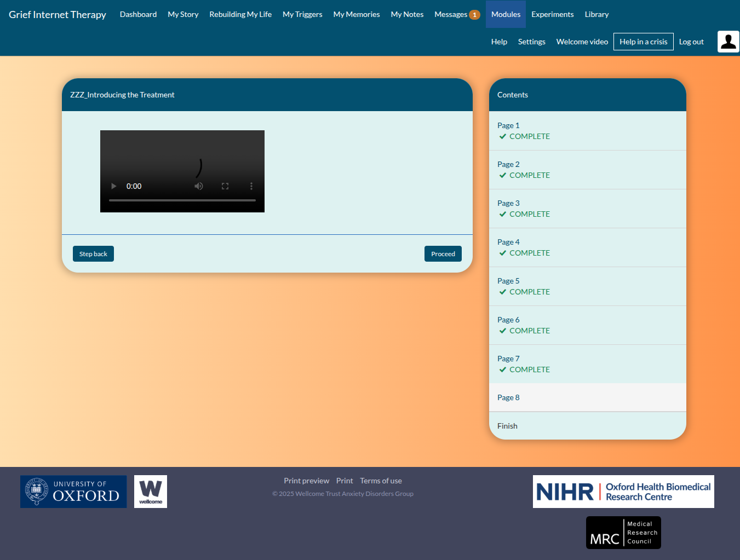The width and height of the screenshot is (740, 560).
Task: Click the Medical Research Council logo
Action: point(623,533)
